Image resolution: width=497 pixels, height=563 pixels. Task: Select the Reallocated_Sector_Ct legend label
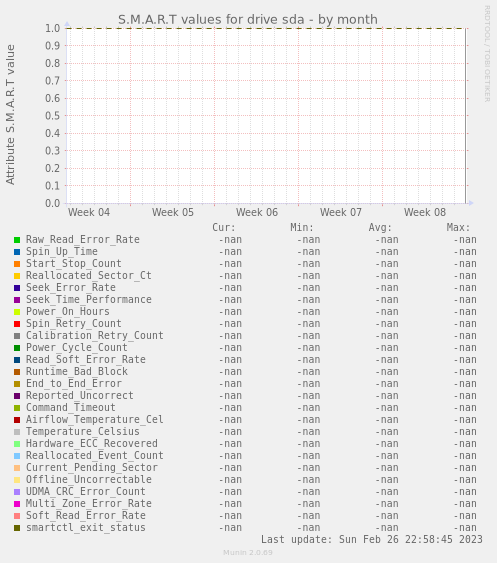(x=89, y=275)
